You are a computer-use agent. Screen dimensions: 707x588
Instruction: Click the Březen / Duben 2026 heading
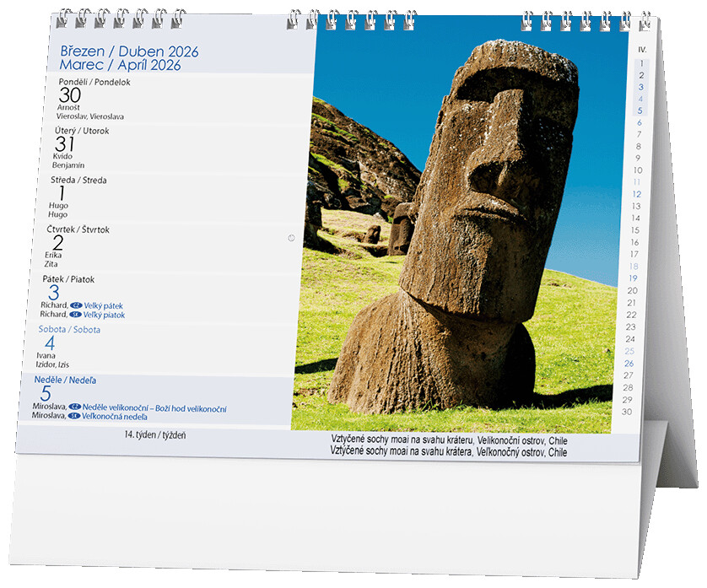pyautogui.click(x=129, y=51)
